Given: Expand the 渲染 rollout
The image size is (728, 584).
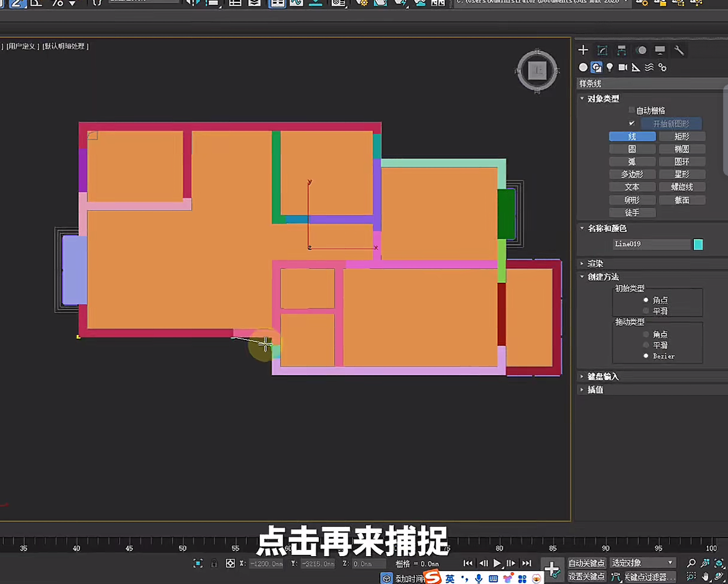Looking at the screenshot, I should [595, 263].
